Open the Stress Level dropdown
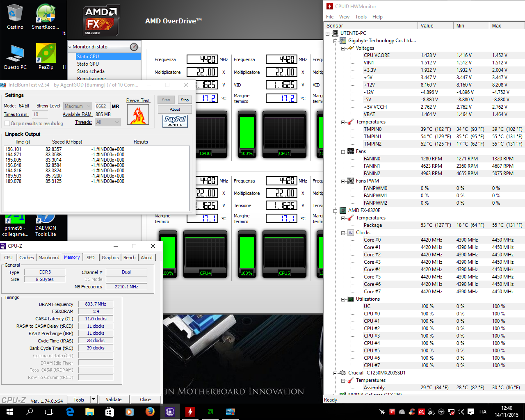 click(x=77, y=106)
